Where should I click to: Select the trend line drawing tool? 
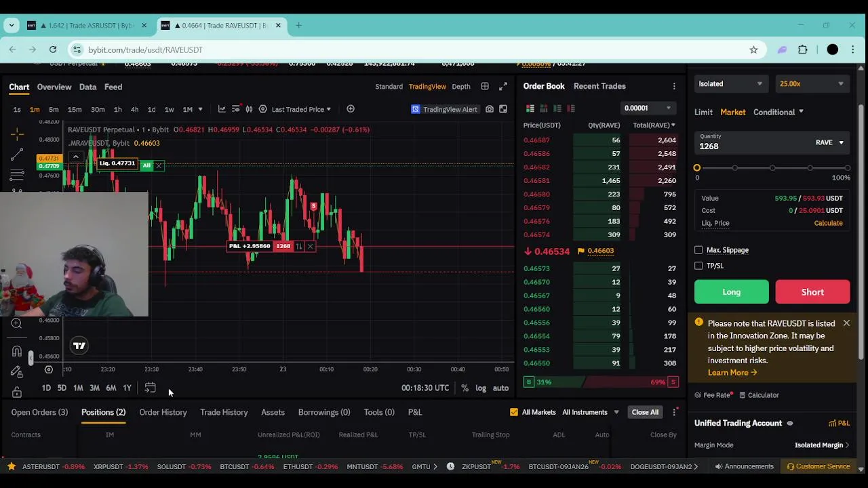[17, 155]
